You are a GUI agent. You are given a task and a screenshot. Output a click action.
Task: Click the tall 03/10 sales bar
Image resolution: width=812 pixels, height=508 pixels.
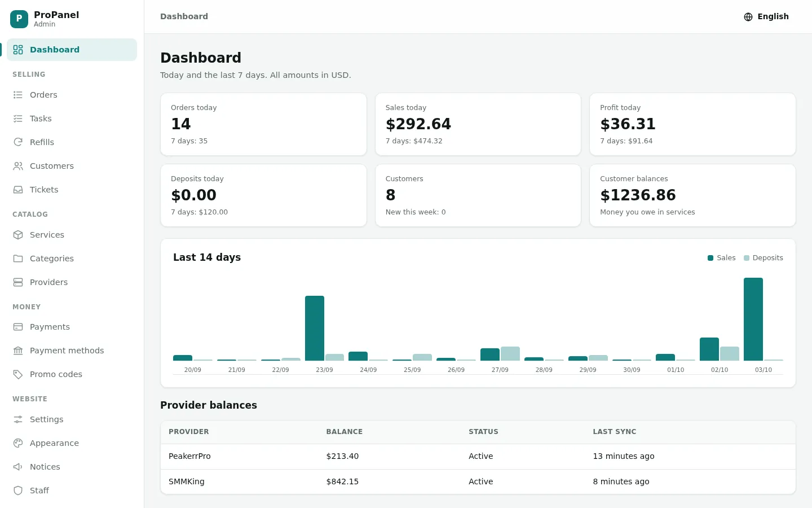tap(753, 319)
